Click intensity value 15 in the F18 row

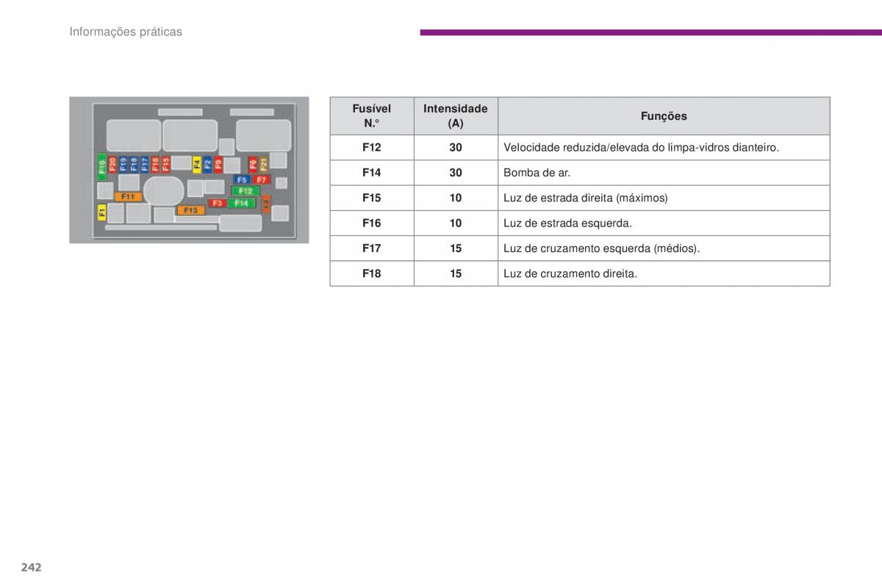click(x=456, y=273)
